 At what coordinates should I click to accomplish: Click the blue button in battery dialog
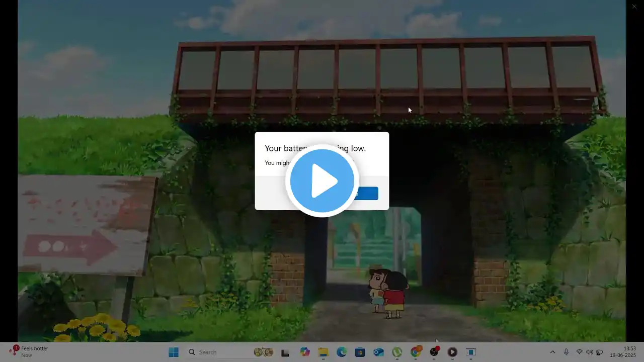click(x=368, y=194)
